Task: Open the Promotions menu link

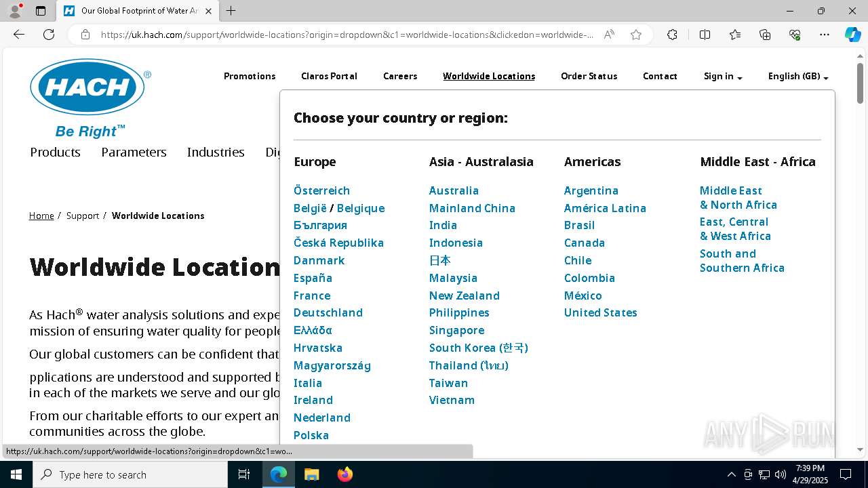Action: click(250, 77)
